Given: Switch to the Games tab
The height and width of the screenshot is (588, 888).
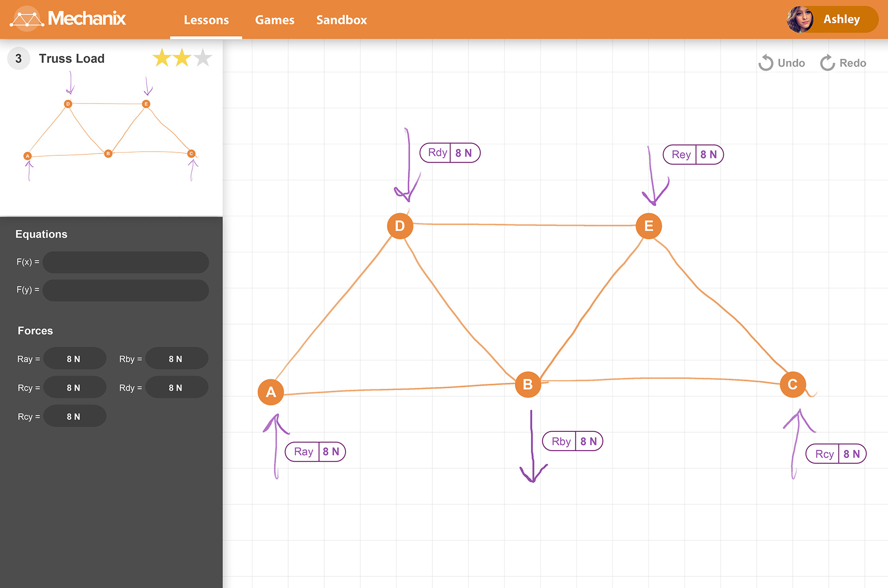Looking at the screenshot, I should point(275,20).
